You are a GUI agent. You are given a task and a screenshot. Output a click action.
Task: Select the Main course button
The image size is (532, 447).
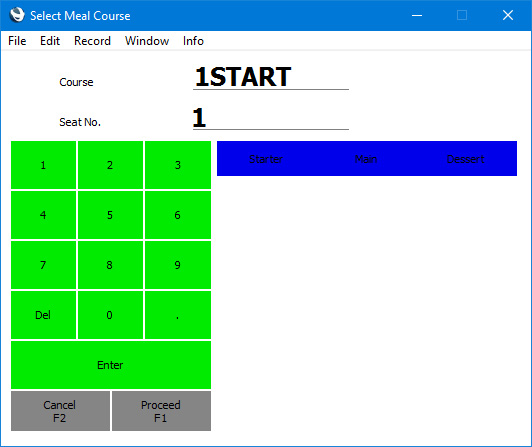366,159
